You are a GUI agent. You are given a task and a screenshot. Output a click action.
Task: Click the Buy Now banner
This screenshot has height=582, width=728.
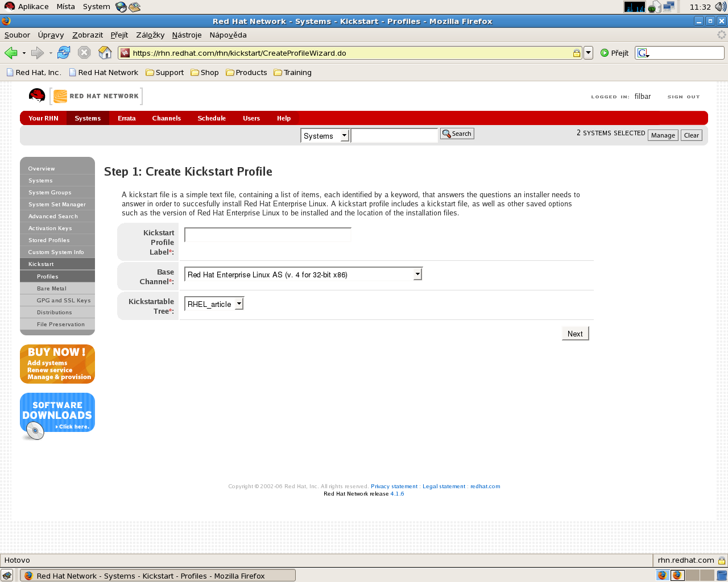57,364
